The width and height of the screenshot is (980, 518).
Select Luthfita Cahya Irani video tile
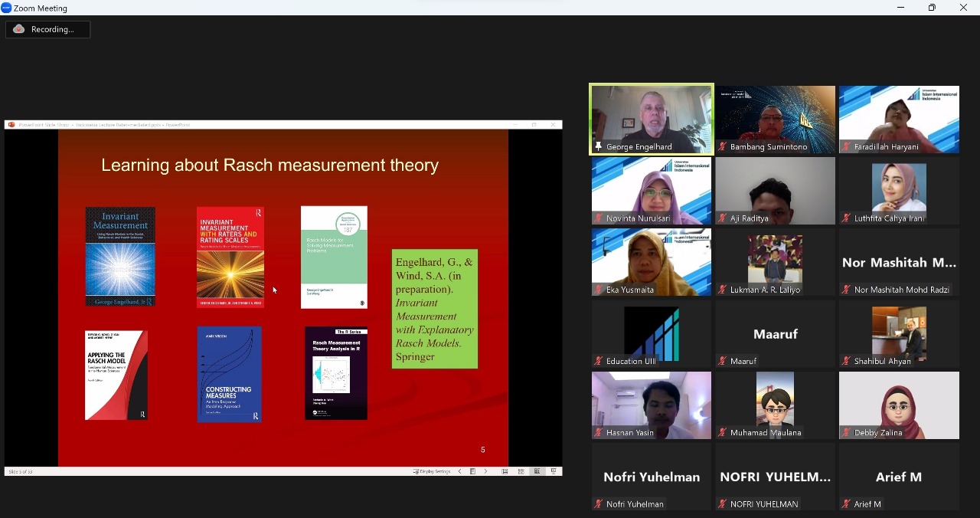pos(899,191)
